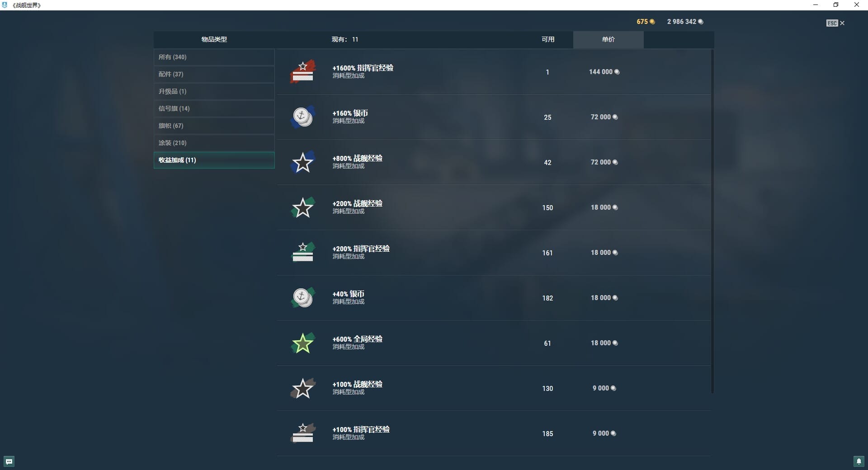Click the +100% 指挥官经验 grey icon
Image resolution: width=868 pixels, height=470 pixels.
tap(302, 433)
